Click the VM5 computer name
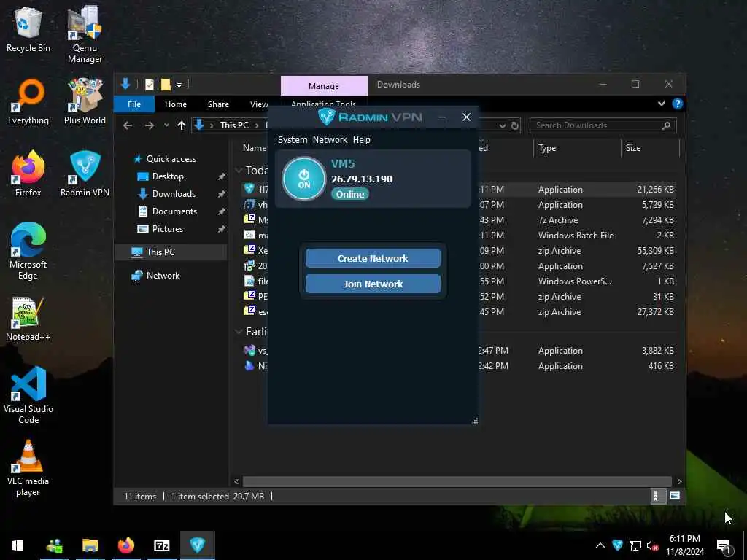 [x=343, y=164]
